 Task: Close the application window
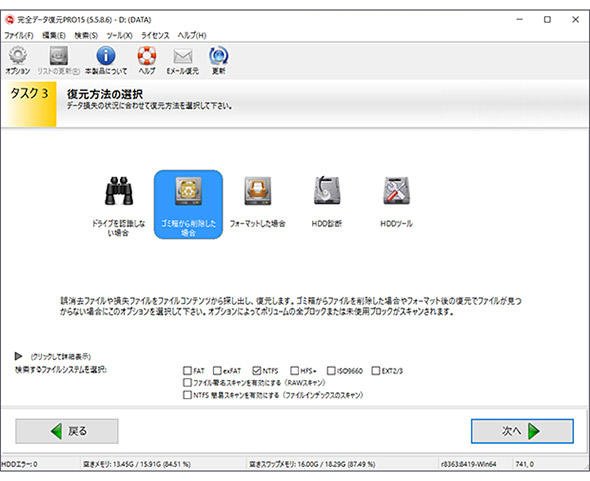(x=575, y=20)
